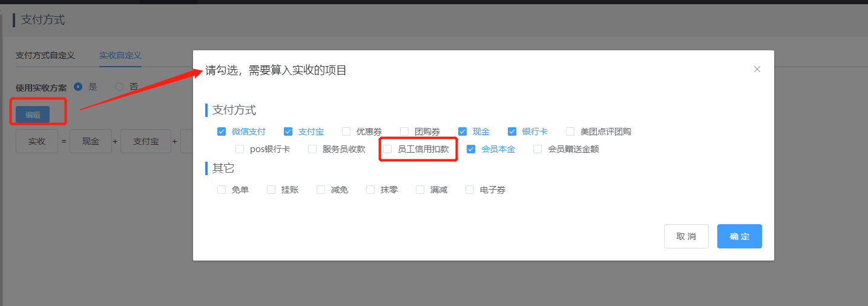The image size is (868, 306).
Task: Click the 其它 section heading
Action: 223,168
